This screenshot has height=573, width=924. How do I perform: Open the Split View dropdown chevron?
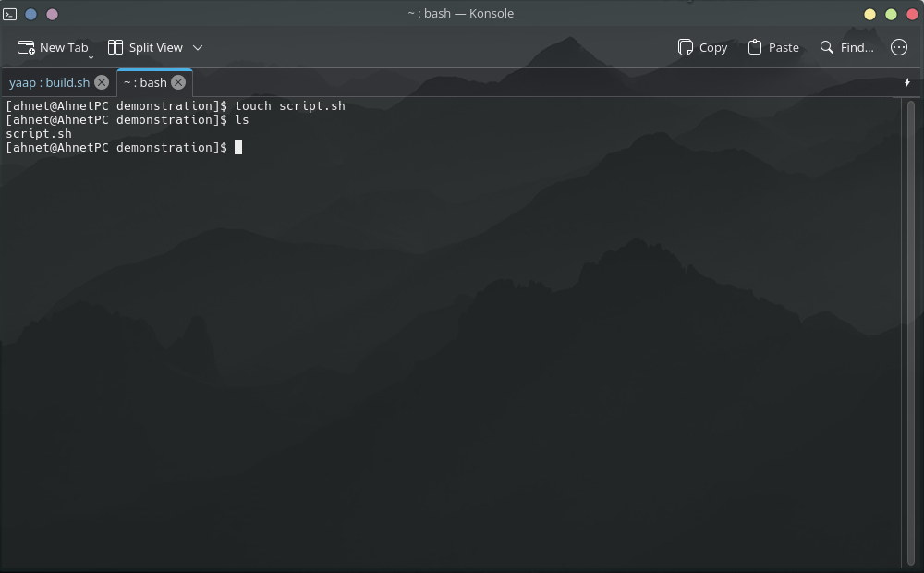click(198, 47)
